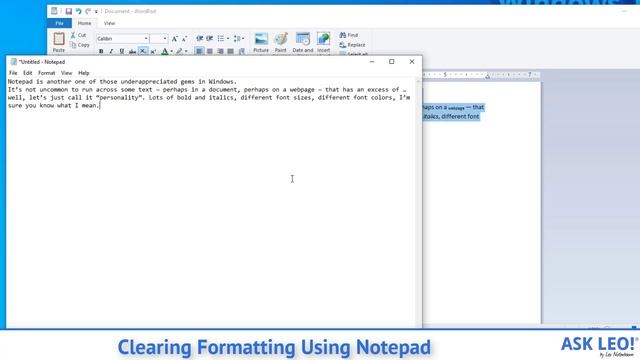The image size is (640, 360).
Task: Open Notepad's View menu
Action: [x=67, y=73]
